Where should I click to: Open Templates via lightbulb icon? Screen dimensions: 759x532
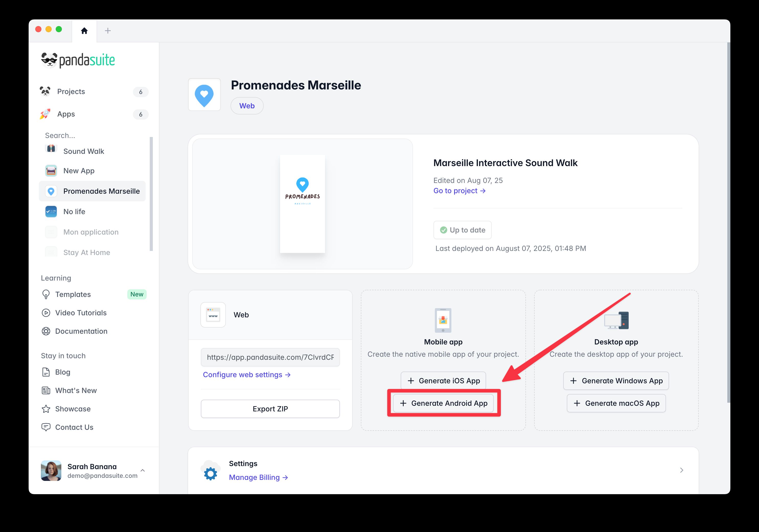tap(46, 294)
